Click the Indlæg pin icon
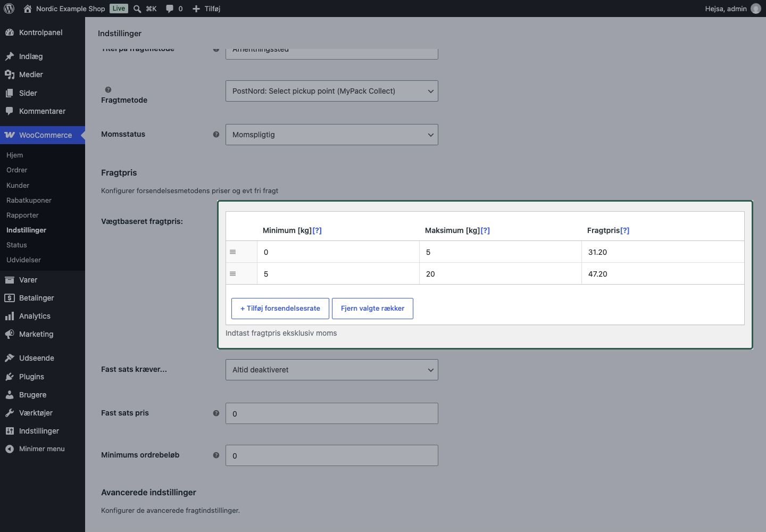The height and width of the screenshot is (532, 766). tap(10, 56)
